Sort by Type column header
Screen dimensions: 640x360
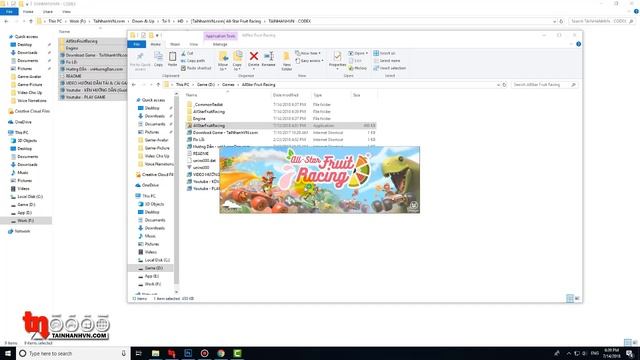(x=318, y=95)
